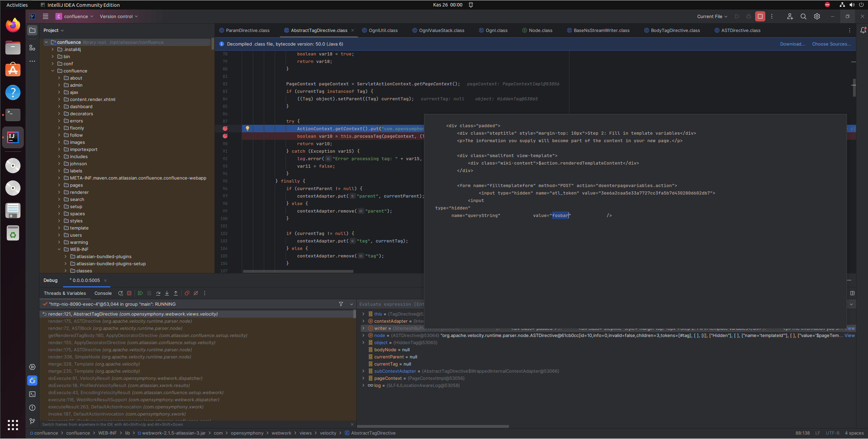
Task: Switch to OgnlUtil.class tab
Action: pyautogui.click(x=380, y=30)
